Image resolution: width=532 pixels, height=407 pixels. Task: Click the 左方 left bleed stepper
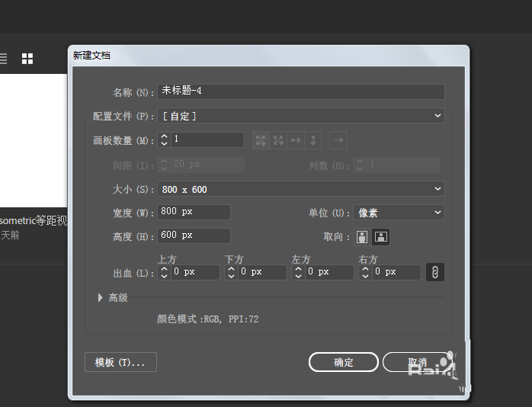[298, 272]
